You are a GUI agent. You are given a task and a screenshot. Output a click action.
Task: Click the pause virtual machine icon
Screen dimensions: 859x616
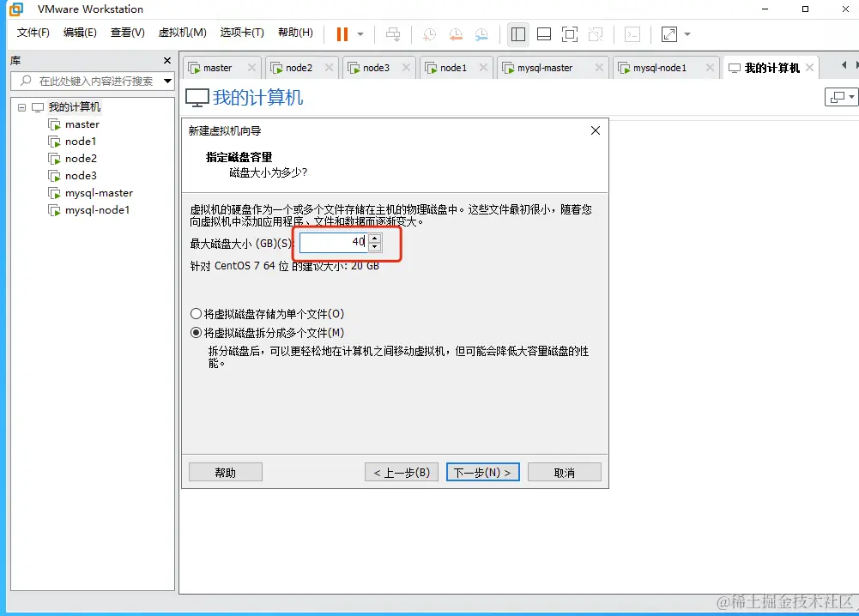(x=342, y=34)
